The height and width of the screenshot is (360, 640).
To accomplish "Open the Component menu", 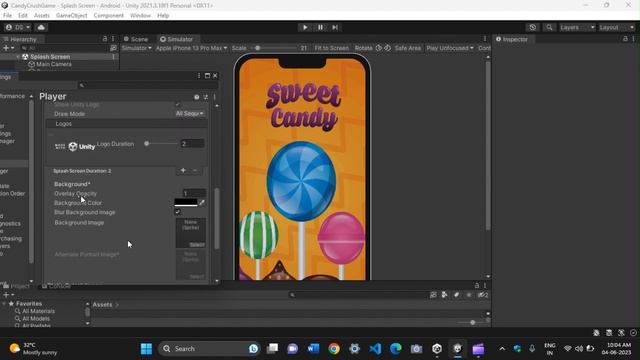I will (x=109, y=16).
